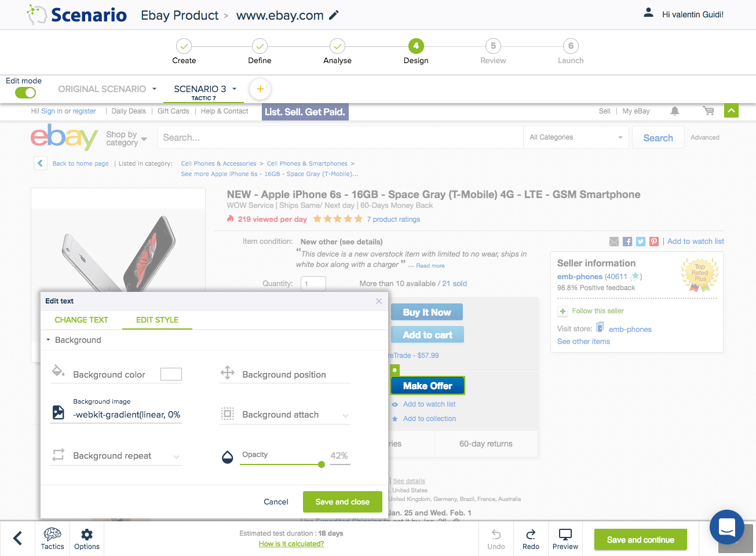
Task: Click Save and close button
Action: tap(342, 502)
